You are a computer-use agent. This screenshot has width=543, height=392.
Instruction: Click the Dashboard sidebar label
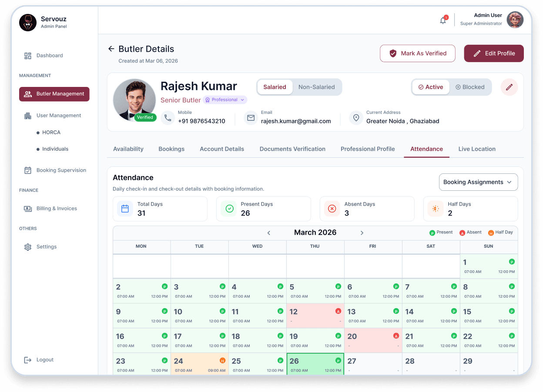point(50,56)
